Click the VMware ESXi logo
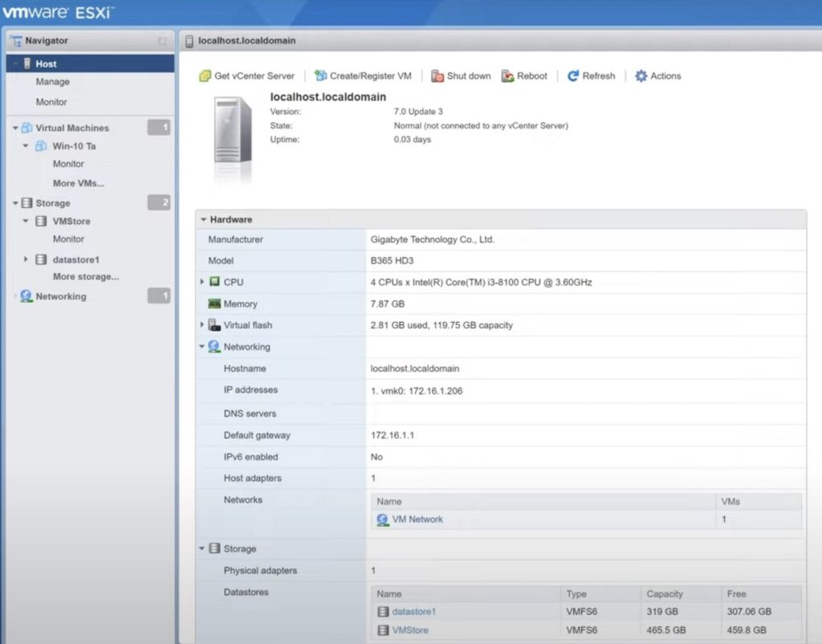The image size is (822, 644). pyautogui.click(x=58, y=11)
